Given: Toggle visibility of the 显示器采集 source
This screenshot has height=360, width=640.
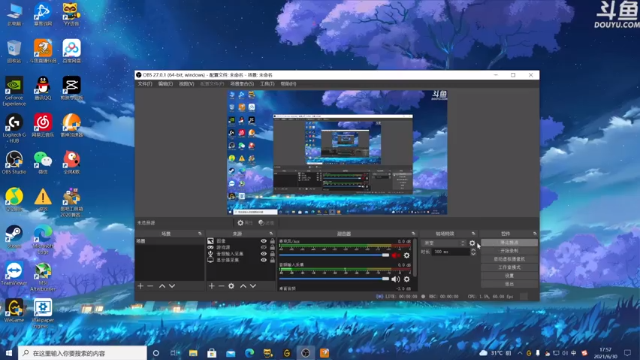Looking at the screenshot, I should tap(263, 260).
